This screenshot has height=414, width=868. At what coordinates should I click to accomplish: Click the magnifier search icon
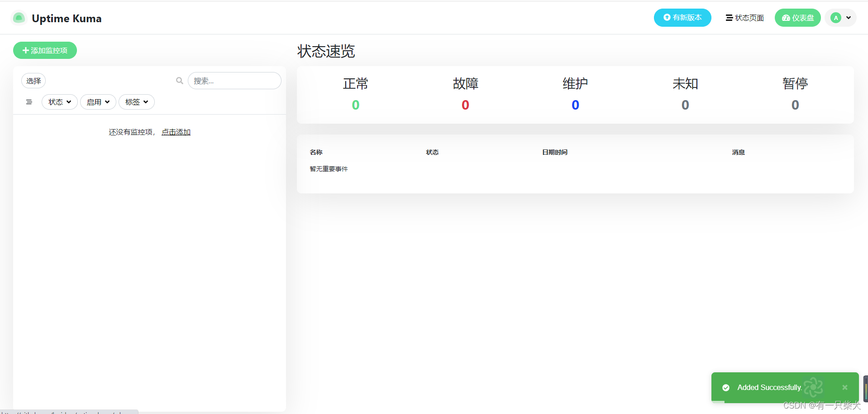180,81
